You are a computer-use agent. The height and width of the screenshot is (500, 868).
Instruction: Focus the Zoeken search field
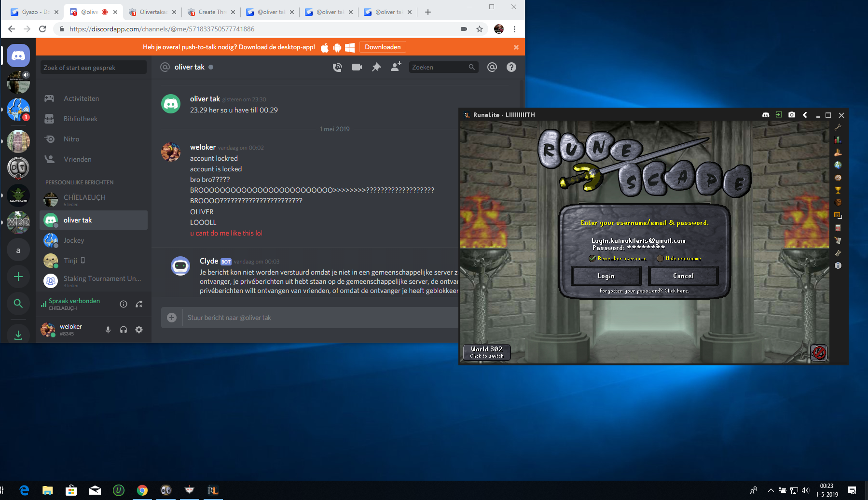(x=443, y=67)
